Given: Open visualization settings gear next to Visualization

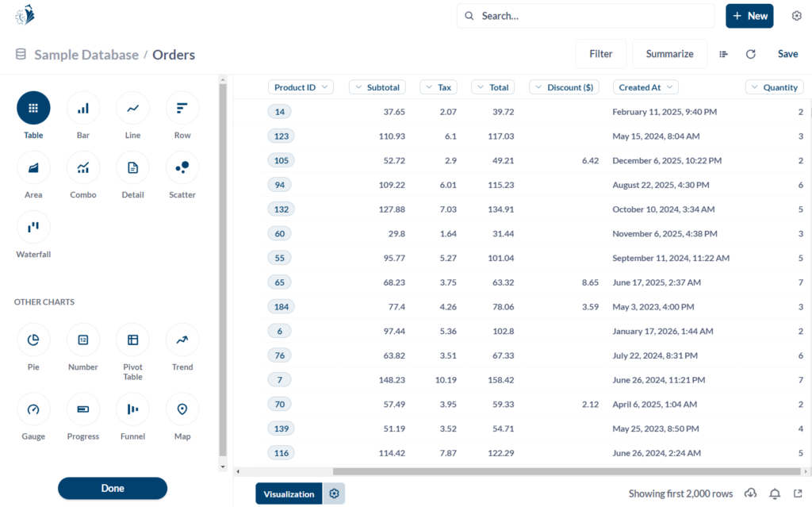Looking at the screenshot, I should point(334,494).
